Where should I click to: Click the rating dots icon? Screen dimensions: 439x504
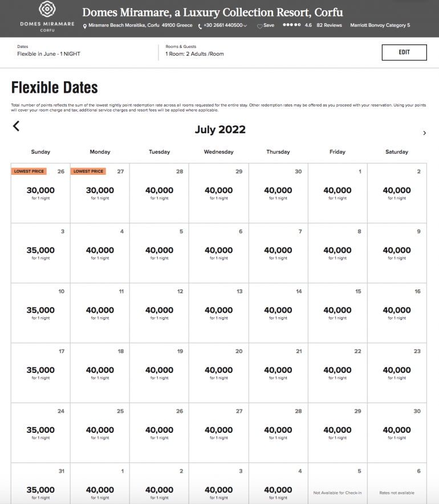pyautogui.click(x=291, y=25)
